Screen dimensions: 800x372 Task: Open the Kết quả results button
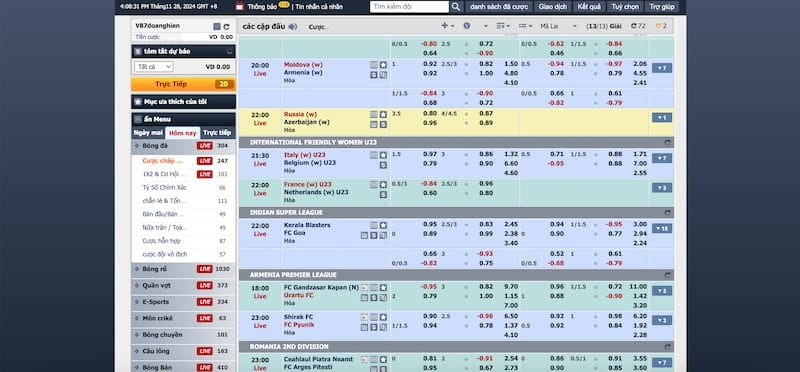coord(589,7)
